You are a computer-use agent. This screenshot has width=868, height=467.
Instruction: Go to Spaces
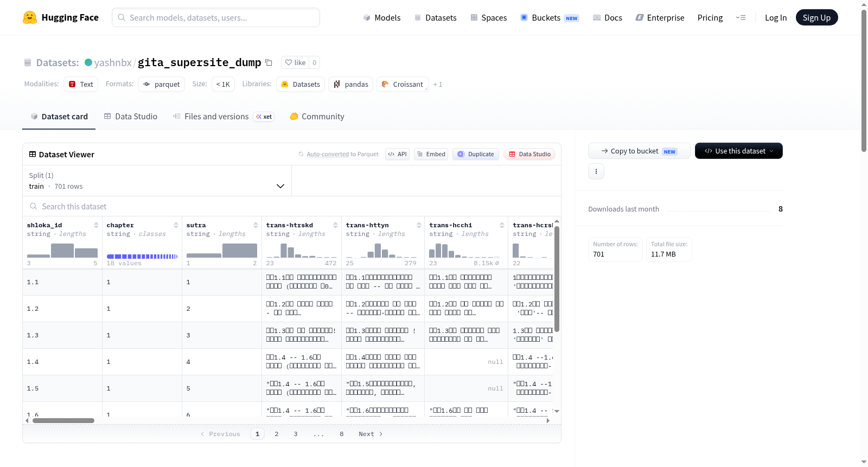[488, 17]
